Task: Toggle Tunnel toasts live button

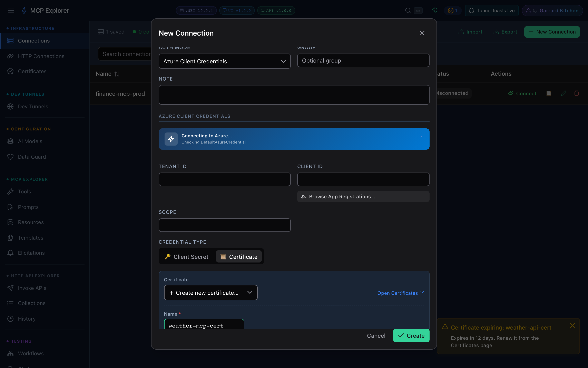Action: (492, 10)
